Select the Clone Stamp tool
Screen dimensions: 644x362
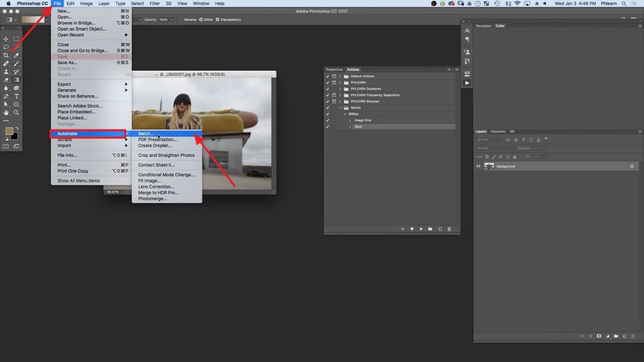point(6,72)
